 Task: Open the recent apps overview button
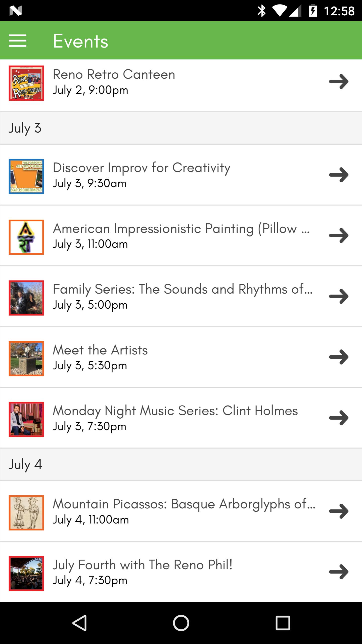pos(283,623)
